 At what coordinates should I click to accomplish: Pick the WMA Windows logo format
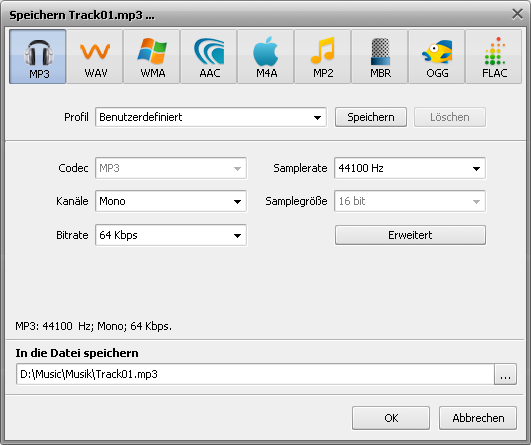[x=152, y=57]
